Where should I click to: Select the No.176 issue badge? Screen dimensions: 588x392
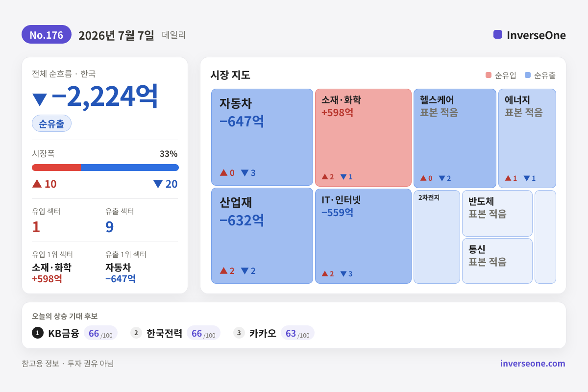click(x=47, y=35)
